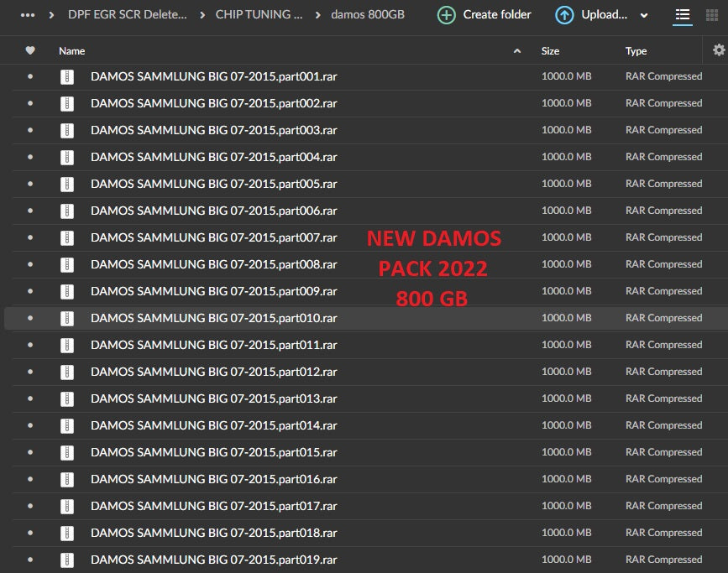Image resolution: width=728 pixels, height=573 pixels.
Task: Select file DAMOS SAMMLUNG BIG 07-2015.part008.rar
Action: point(213,264)
